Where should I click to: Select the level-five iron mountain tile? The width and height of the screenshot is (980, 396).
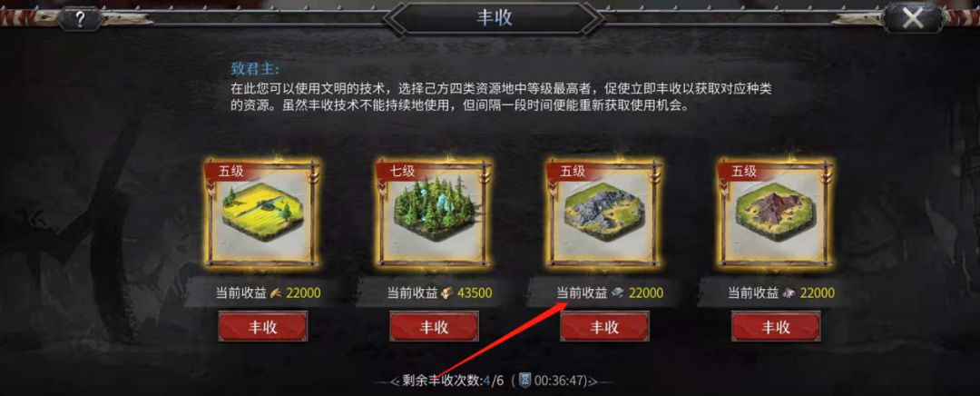(x=775, y=213)
